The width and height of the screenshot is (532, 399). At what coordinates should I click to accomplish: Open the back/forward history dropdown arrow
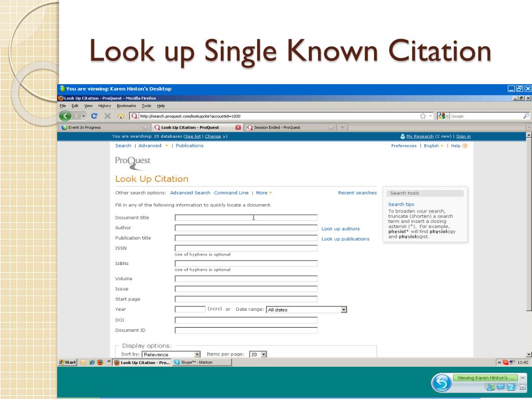(84, 116)
